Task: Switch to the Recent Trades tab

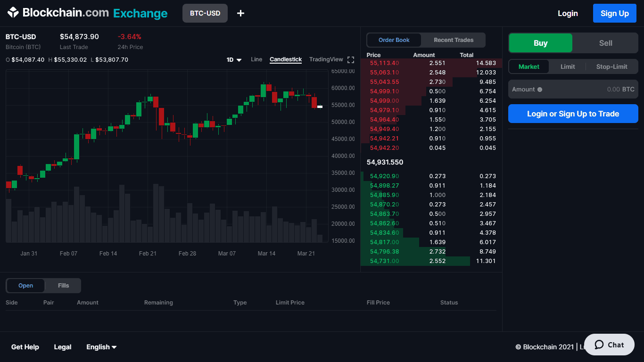Action: [x=453, y=40]
